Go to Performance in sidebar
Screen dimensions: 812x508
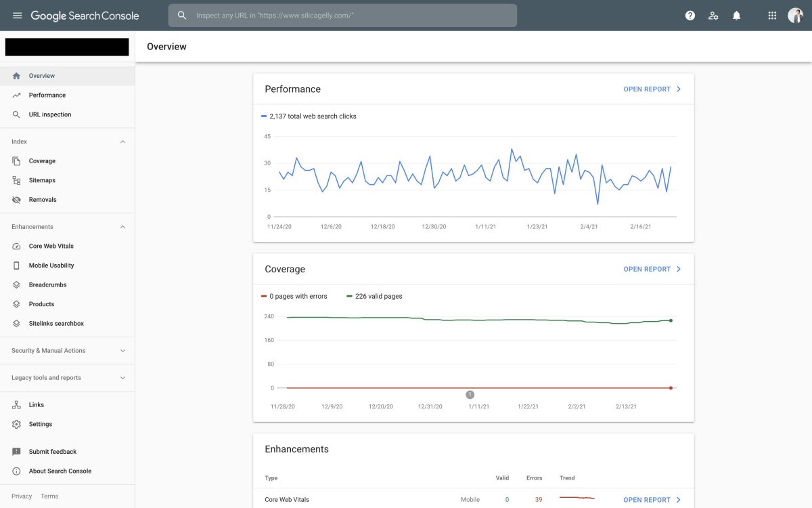(68, 96)
